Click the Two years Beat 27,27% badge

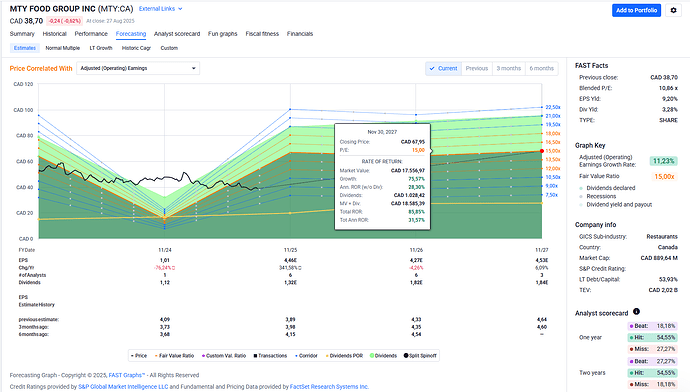tap(652, 361)
